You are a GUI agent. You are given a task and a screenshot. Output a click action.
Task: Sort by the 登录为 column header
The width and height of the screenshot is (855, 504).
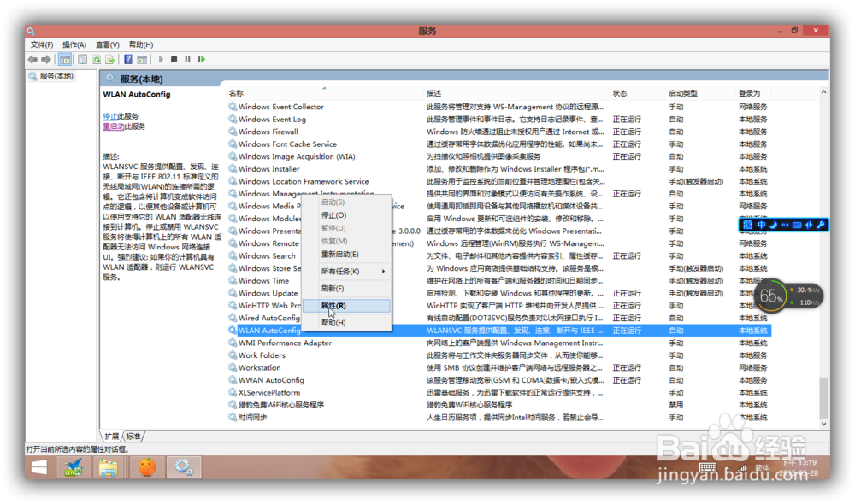click(753, 94)
